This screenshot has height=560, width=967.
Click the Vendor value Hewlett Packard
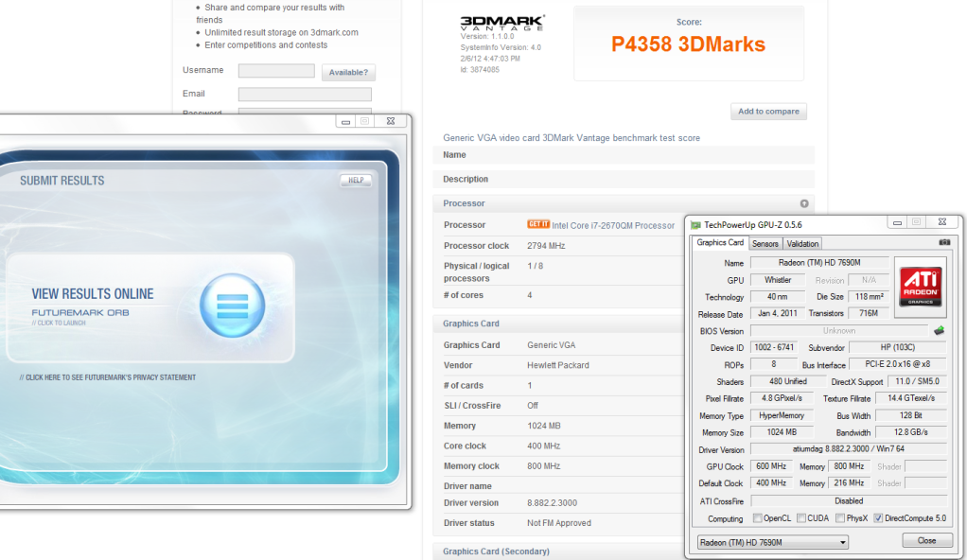coord(558,365)
